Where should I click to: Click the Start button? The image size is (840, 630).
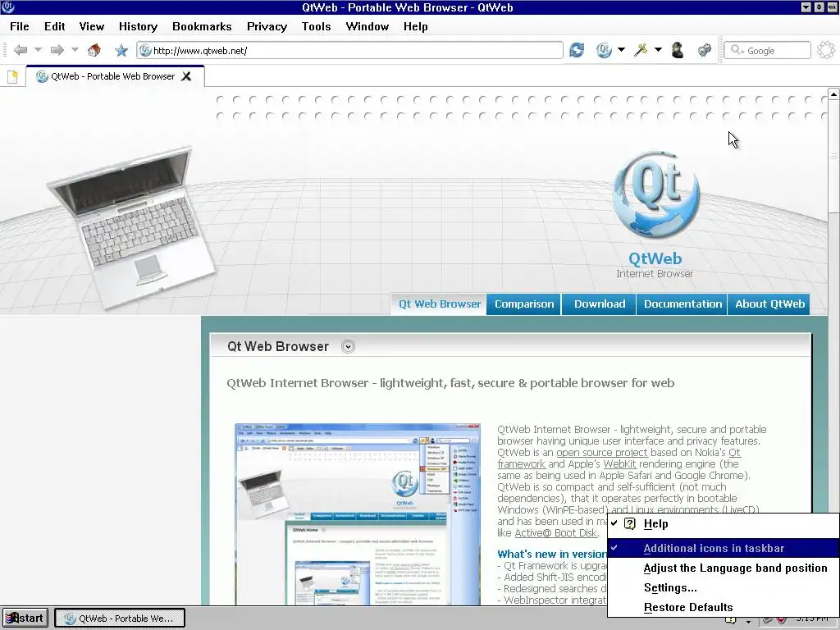click(25, 619)
